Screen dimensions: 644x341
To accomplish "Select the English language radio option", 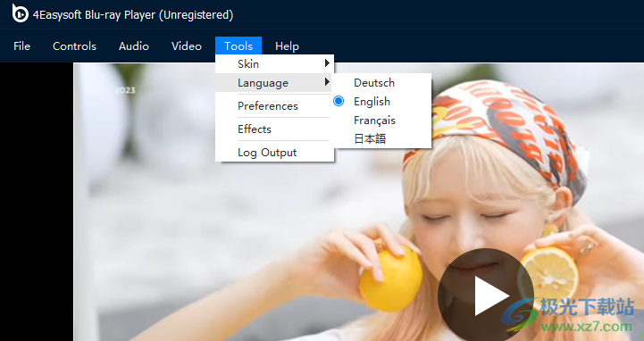I will (x=339, y=101).
